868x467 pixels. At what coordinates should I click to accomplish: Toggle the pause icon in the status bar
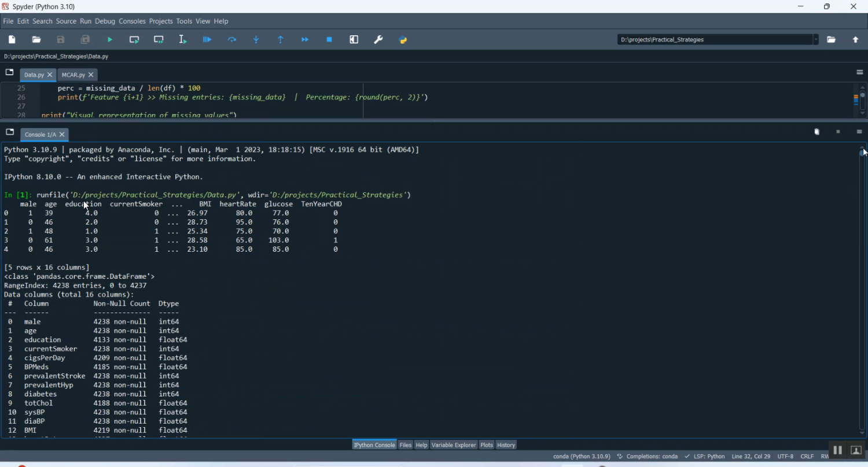click(837, 450)
